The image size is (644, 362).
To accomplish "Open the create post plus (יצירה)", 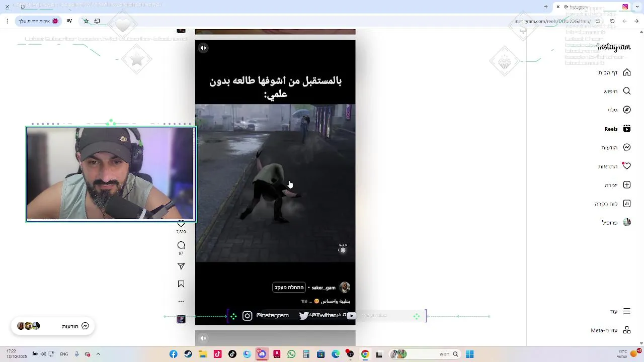I will coord(617,185).
